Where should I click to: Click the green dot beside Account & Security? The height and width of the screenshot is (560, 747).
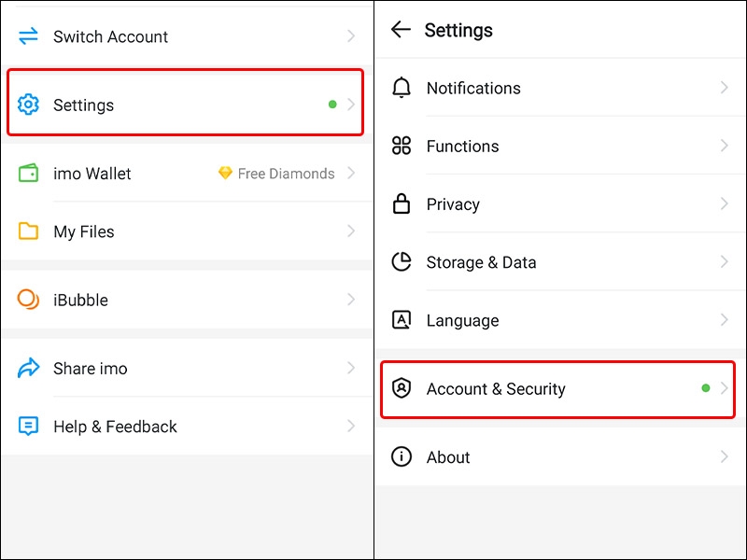coord(706,388)
